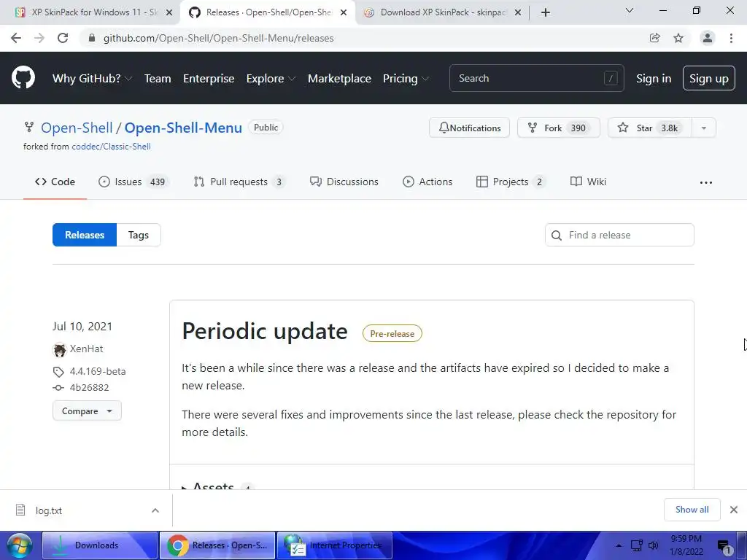Open the action center notification icon
Image resolution: width=747 pixels, height=560 pixels.
coord(724,547)
